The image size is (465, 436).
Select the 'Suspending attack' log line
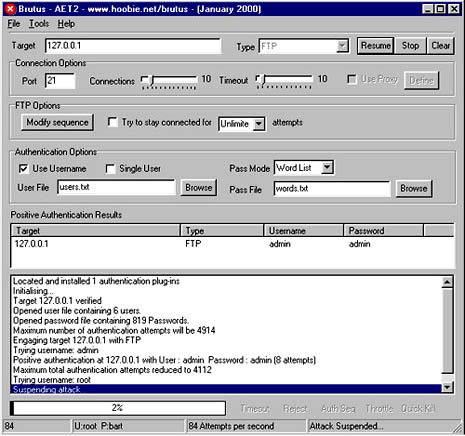[x=227, y=389]
